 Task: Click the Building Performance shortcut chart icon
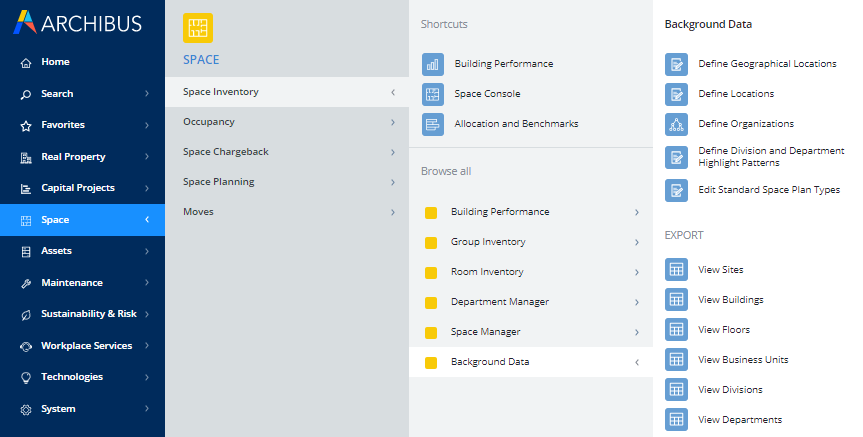pos(432,64)
